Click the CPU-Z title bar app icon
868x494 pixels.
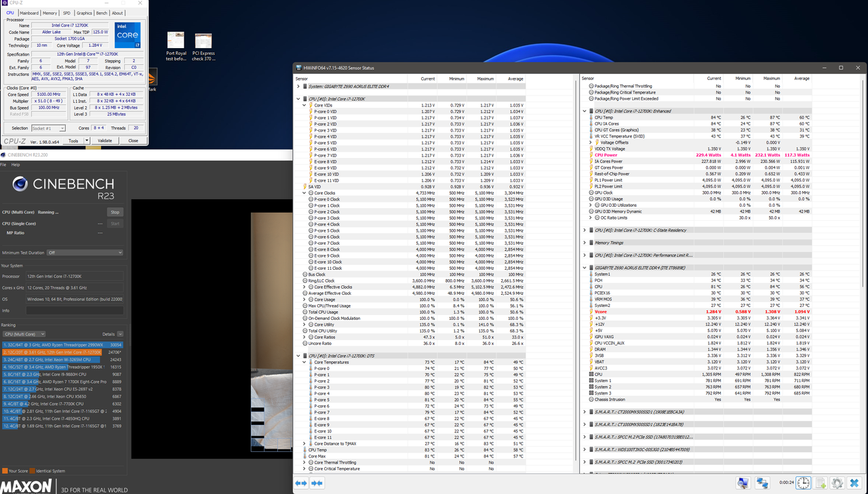[x=4, y=3]
